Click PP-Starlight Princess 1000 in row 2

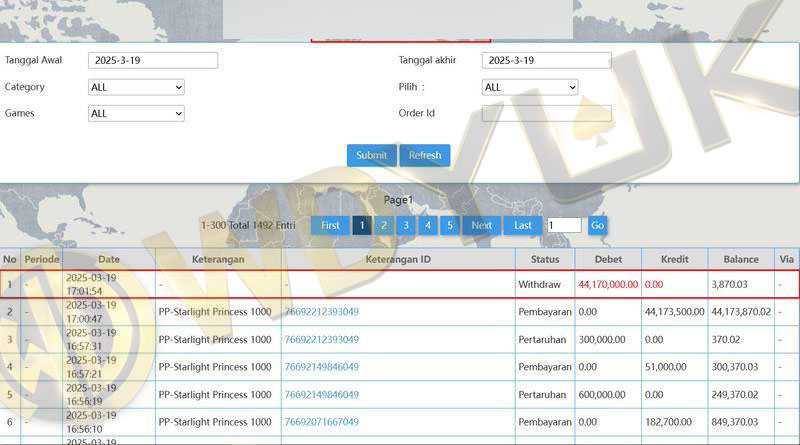(x=215, y=312)
